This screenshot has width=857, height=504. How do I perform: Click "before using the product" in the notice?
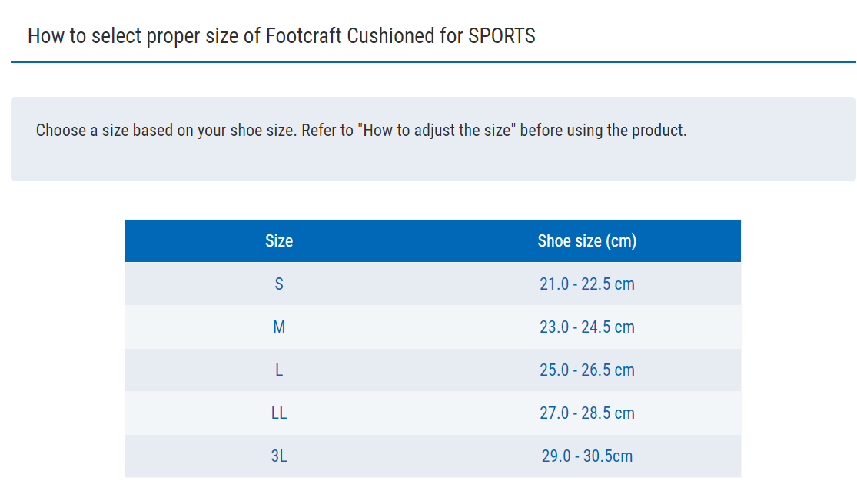pyautogui.click(x=603, y=131)
